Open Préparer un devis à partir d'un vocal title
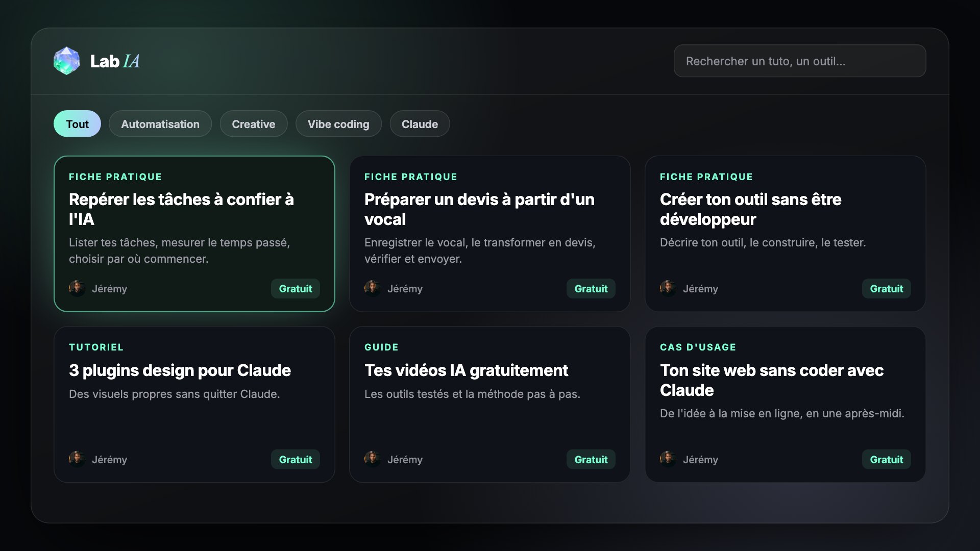This screenshot has width=980, height=551. (479, 209)
